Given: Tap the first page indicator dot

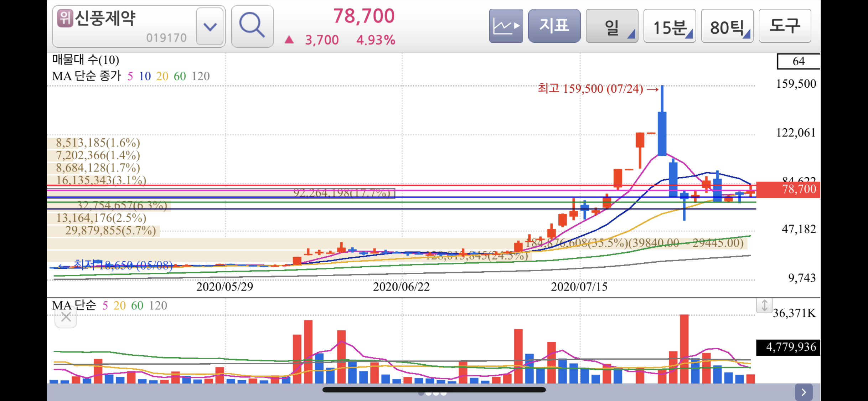Looking at the screenshot, I should (x=421, y=394).
